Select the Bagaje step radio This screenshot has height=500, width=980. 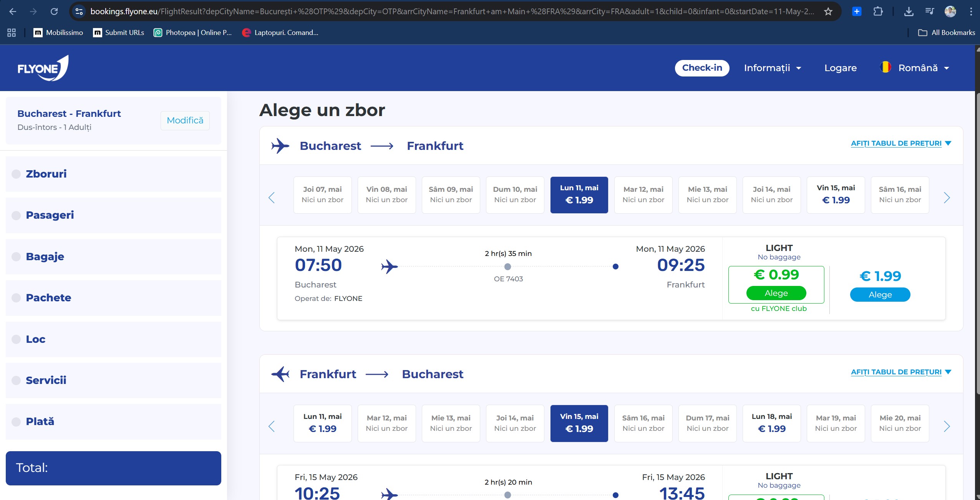pyautogui.click(x=16, y=257)
